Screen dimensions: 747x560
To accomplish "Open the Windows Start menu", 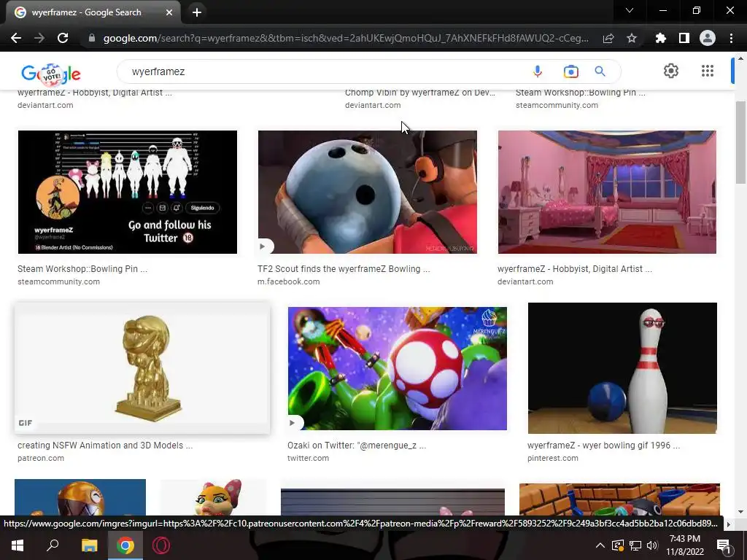I will [x=18, y=545].
